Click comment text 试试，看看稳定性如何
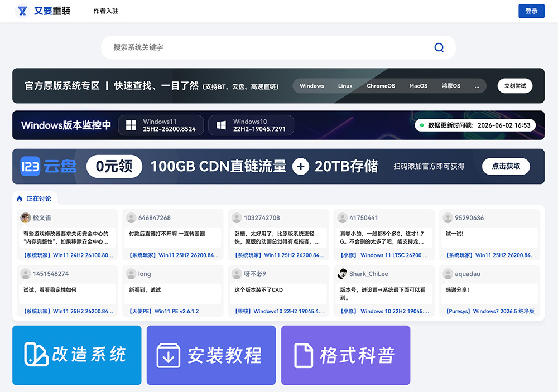558x392 pixels. (x=50, y=290)
